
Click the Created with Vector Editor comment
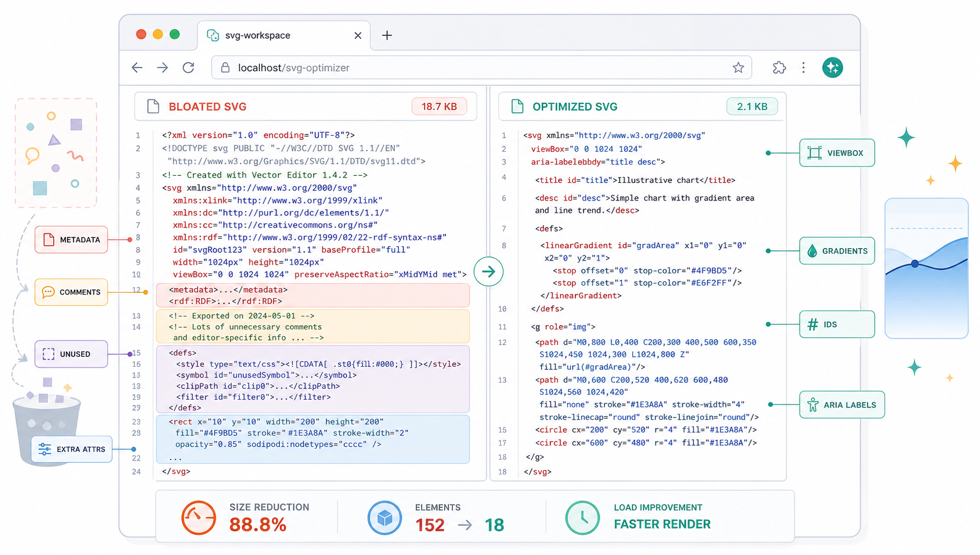pos(265,175)
